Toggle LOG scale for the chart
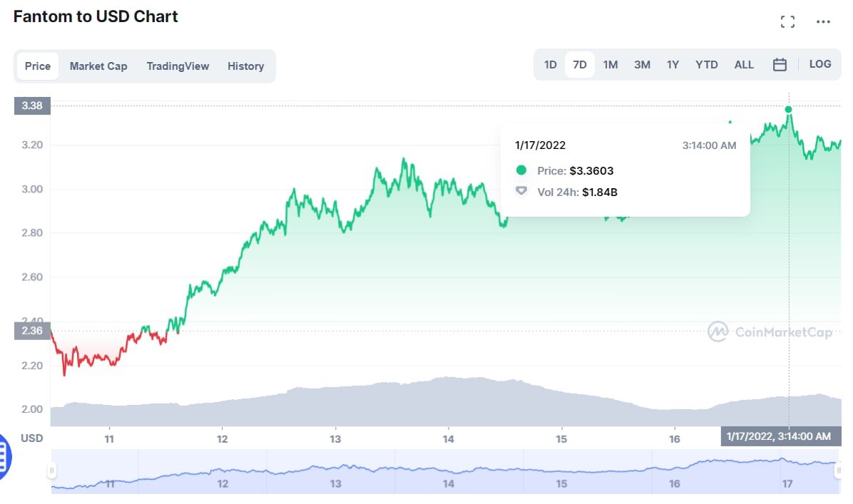853x504 pixels. coord(819,64)
